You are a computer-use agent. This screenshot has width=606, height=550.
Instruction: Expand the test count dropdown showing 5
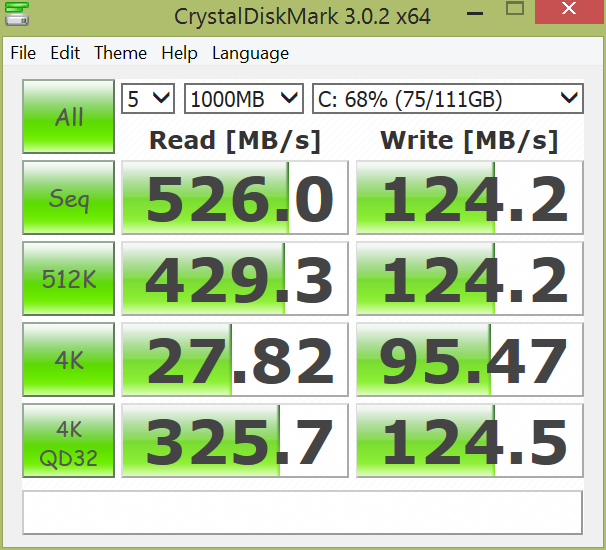148,99
